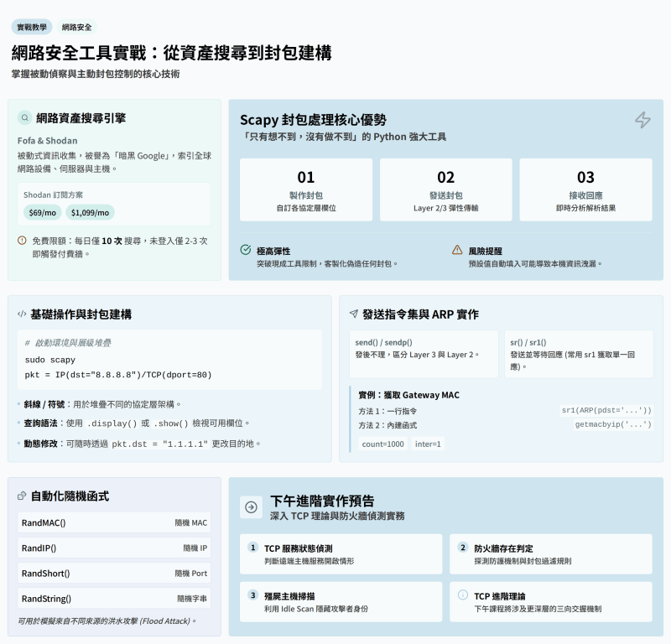
Task: Click the sr() / sr1() card
Action: (x=579, y=354)
